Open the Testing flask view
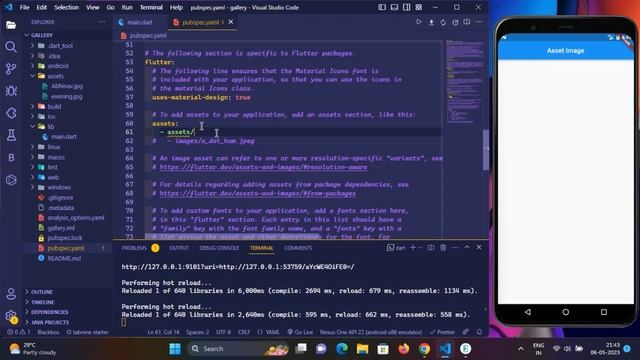Screen dimensions: 640x360 click(11, 135)
